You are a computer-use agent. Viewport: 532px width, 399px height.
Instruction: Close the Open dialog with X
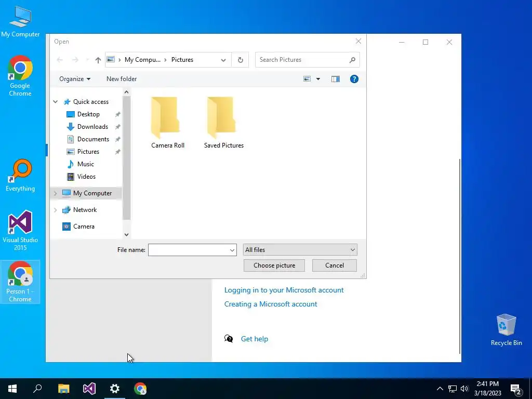click(x=358, y=42)
